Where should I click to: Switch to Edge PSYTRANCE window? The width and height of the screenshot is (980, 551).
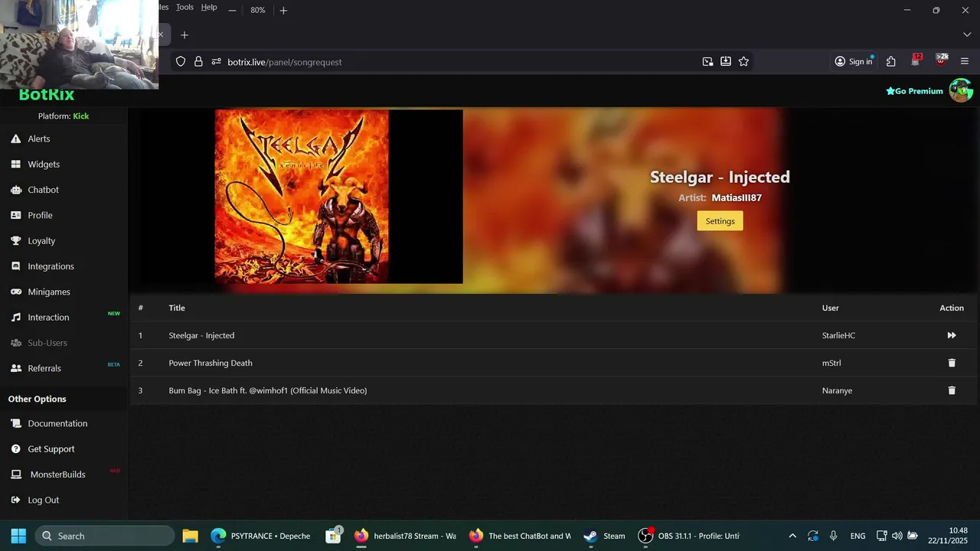(261, 536)
